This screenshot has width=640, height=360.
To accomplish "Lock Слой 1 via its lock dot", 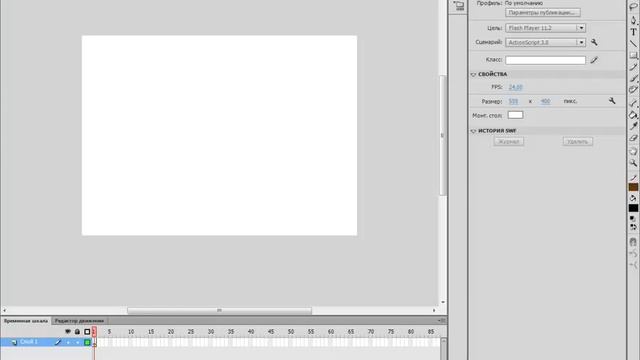I will 77,342.
